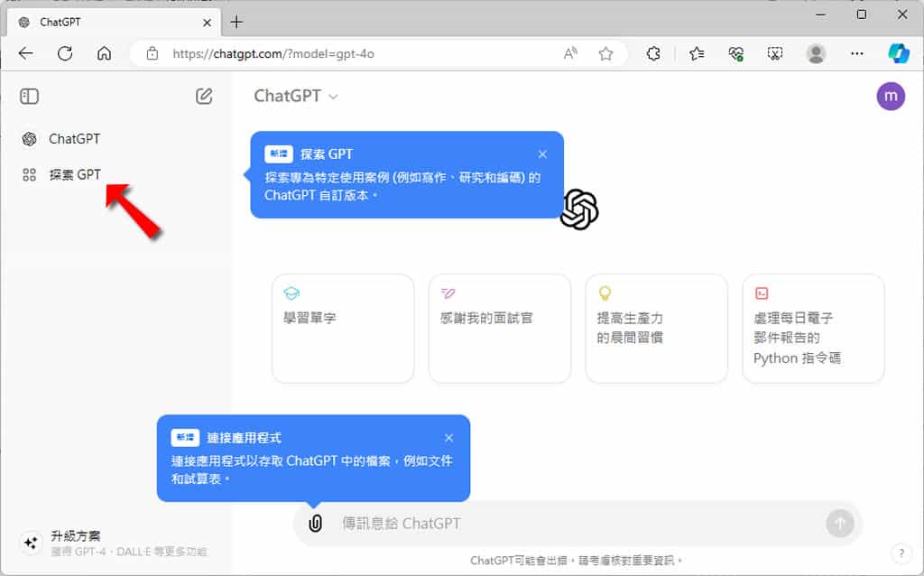View site info via the lock icon
Screen dimensions: 924x576
(x=152, y=53)
